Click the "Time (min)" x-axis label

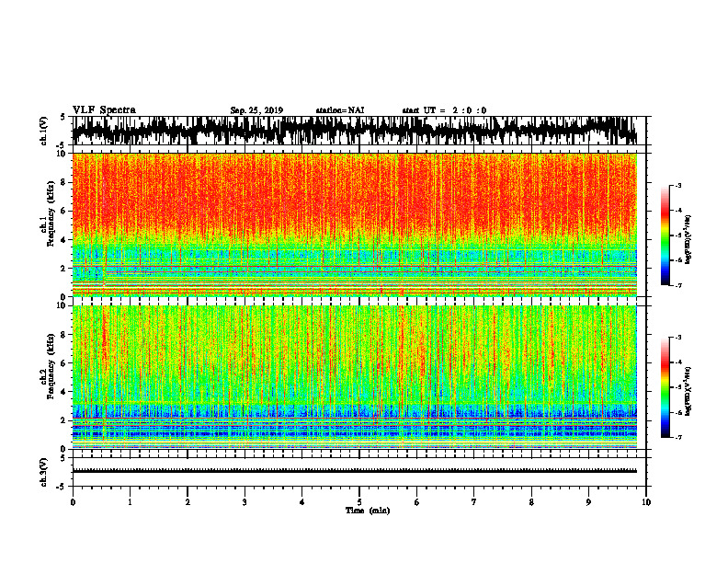click(x=368, y=511)
